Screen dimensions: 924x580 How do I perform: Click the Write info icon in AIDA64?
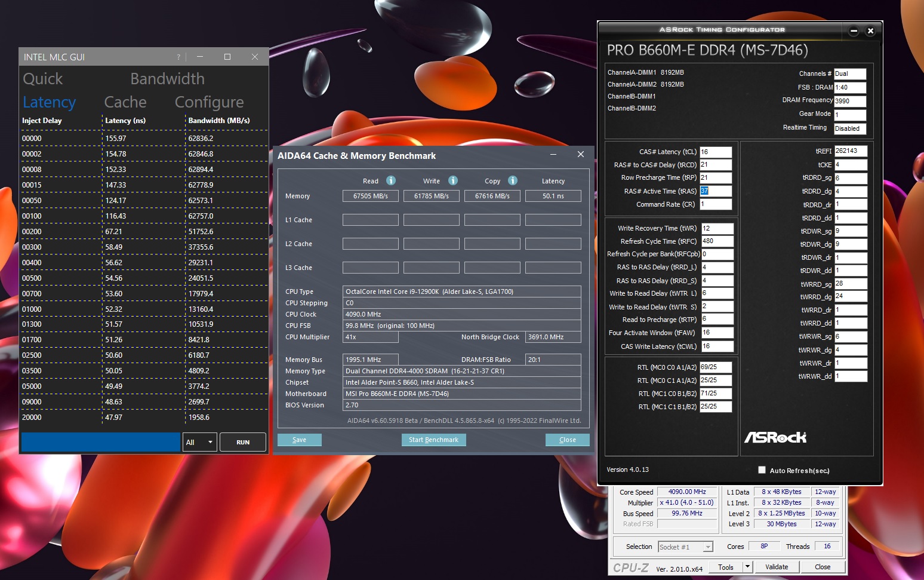tap(453, 180)
